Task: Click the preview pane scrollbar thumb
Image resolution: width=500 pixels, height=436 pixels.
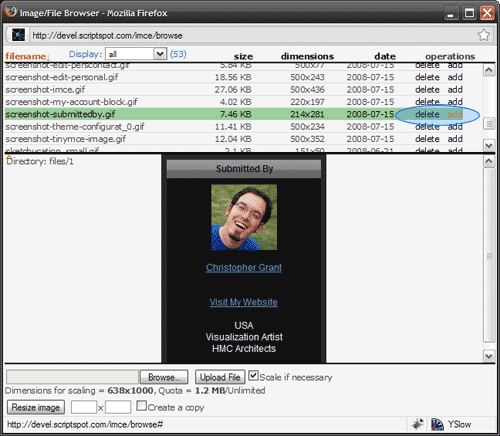Action: pyautogui.click(x=489, y=256)
